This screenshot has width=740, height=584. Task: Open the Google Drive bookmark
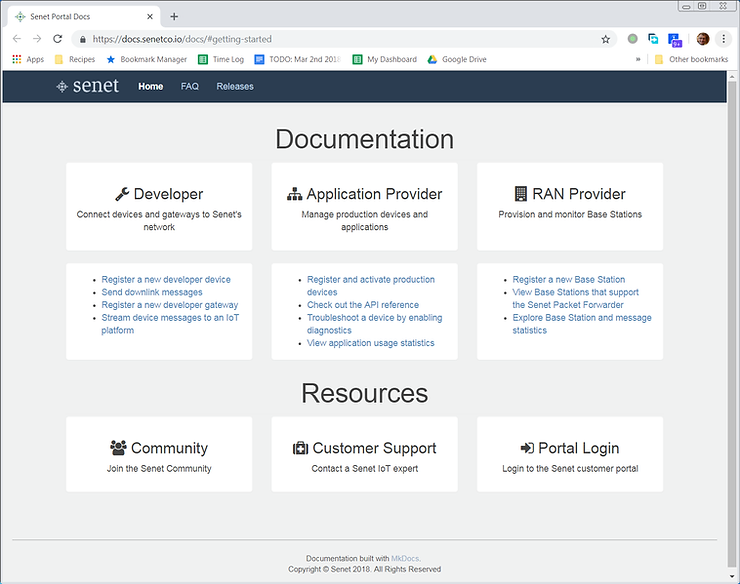point(457,59)
